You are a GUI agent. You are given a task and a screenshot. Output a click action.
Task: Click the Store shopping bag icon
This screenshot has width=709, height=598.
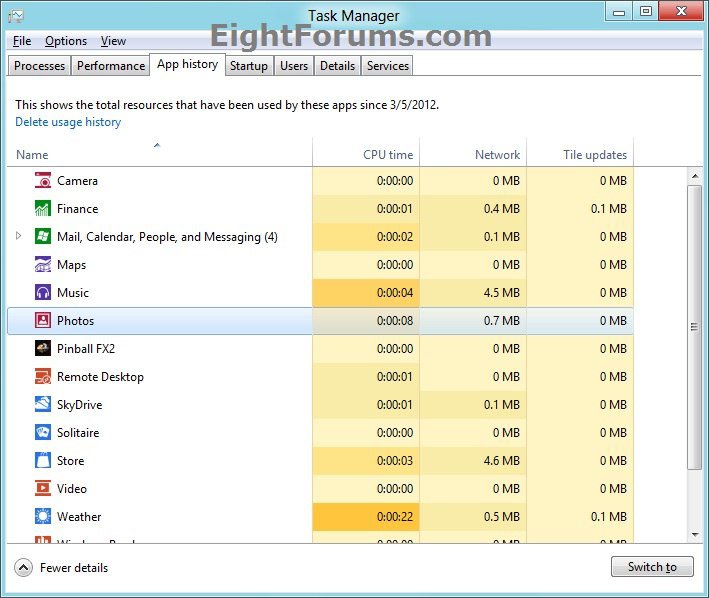pos(43,461)
